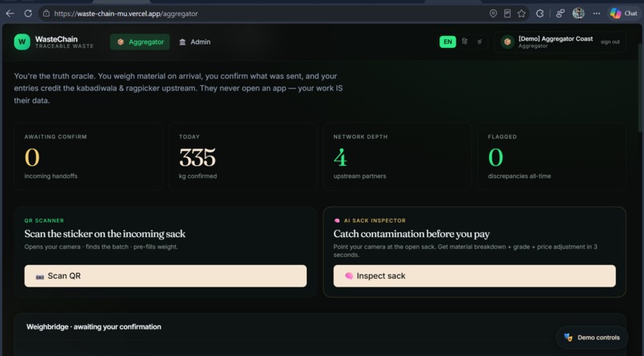The width and height of the screenshot is (644, 356).
Task: Click the Flagged discrepancies card
Action: (x=552, y=156)
